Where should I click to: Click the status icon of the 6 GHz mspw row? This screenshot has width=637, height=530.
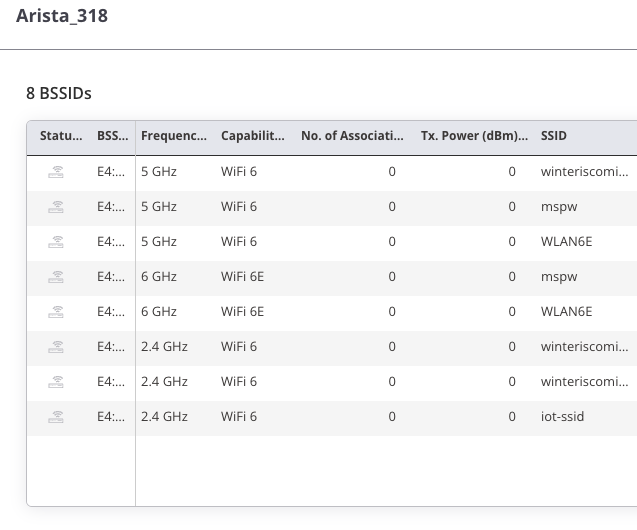(x=56, y=277)
